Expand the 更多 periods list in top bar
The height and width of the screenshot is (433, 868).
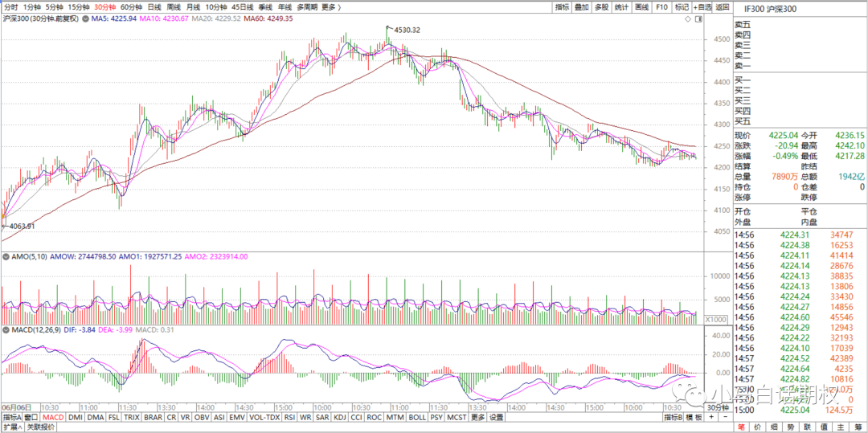coord(330,6)
